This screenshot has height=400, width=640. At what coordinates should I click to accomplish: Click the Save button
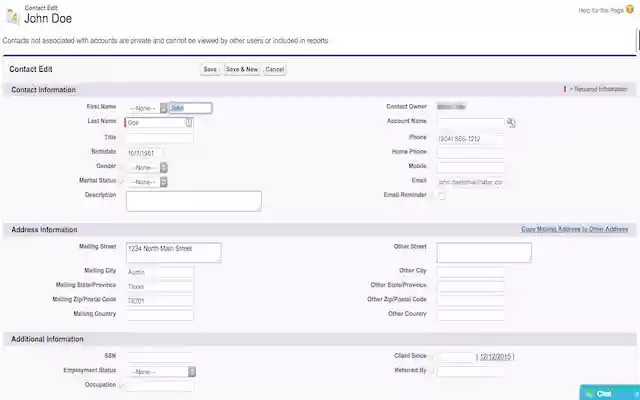(x=210, y=69)
